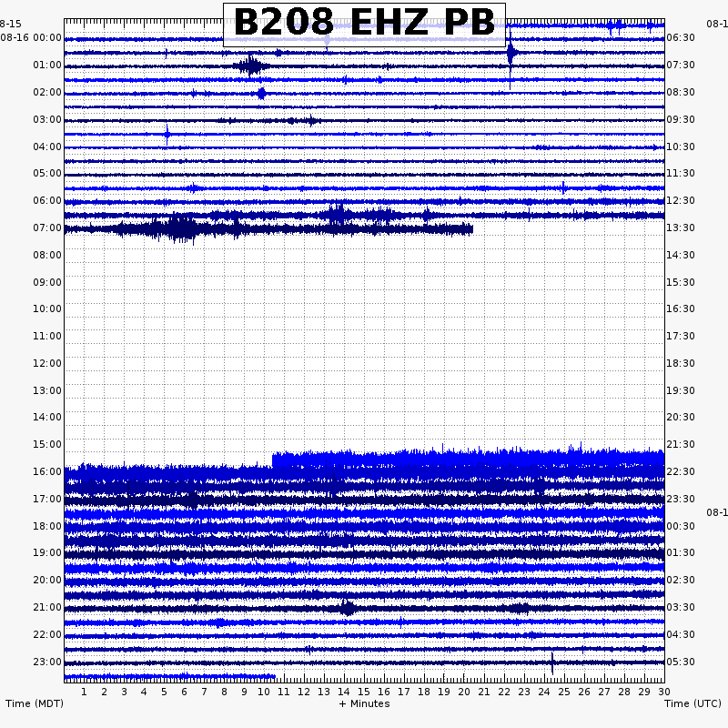Click the '16:00' MDT time label
This screenshot has height=728, width=728.
47,472
